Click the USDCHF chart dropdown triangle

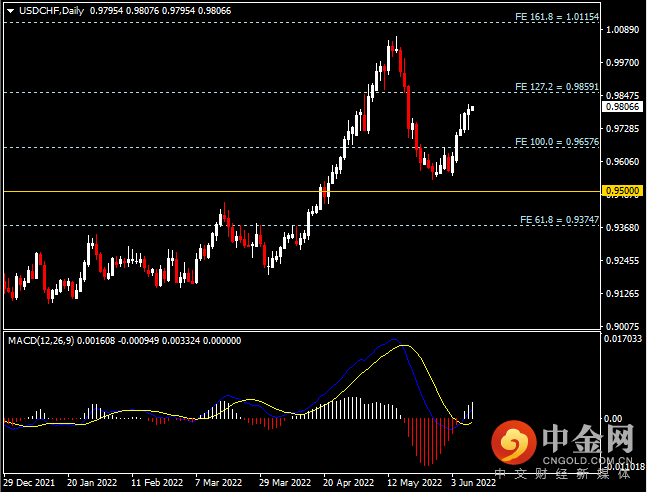tap(11, 11)
